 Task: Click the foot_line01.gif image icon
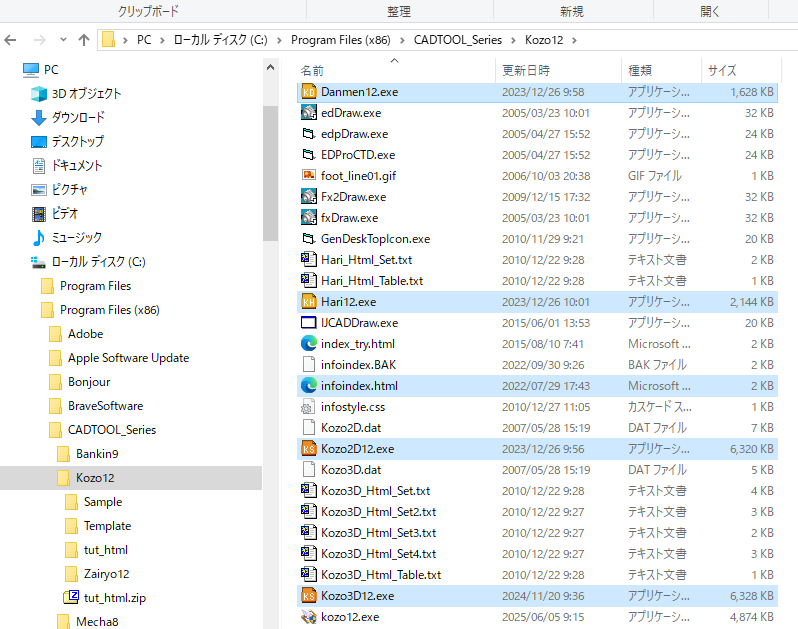coord(308,176)
